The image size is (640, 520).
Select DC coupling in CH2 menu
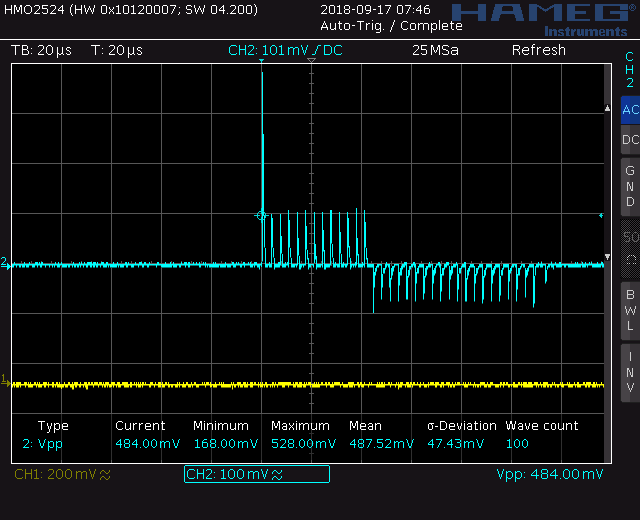630,140
